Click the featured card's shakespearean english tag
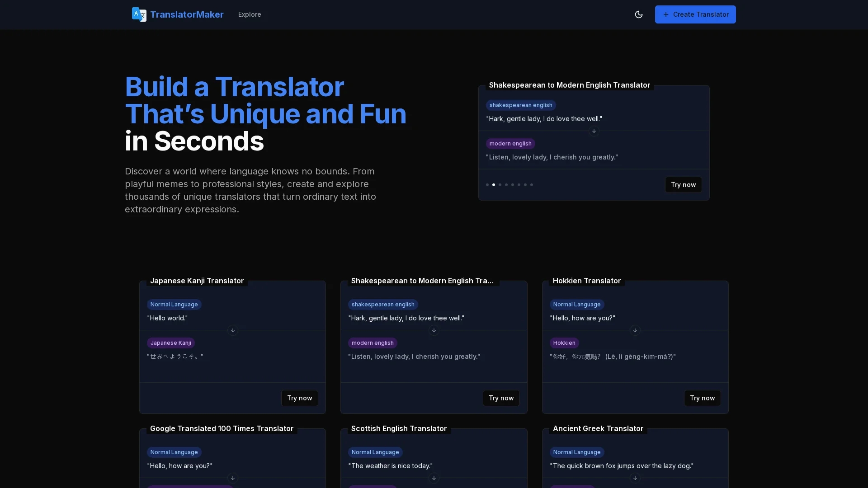868x488 pixels. [x=521, y=105]
